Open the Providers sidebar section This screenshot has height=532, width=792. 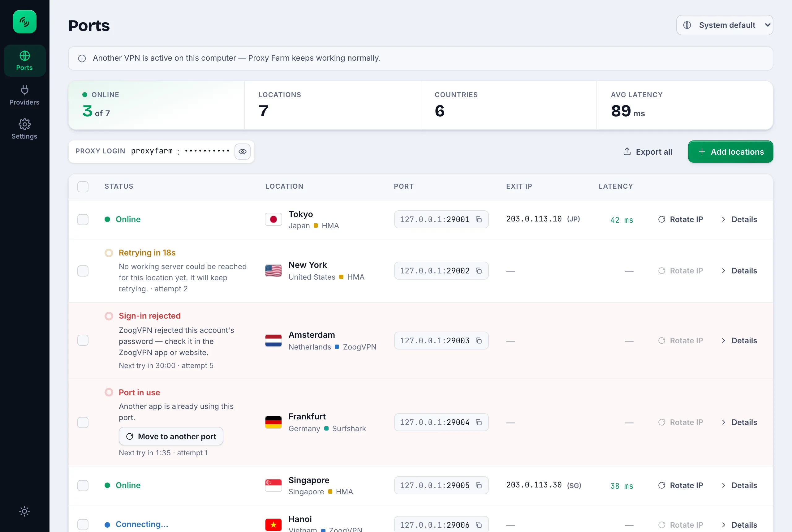point(24,95)
